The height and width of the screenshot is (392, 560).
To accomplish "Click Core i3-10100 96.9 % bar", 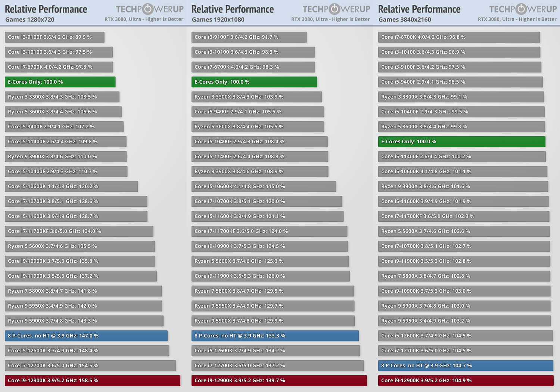I will [459, 52].
